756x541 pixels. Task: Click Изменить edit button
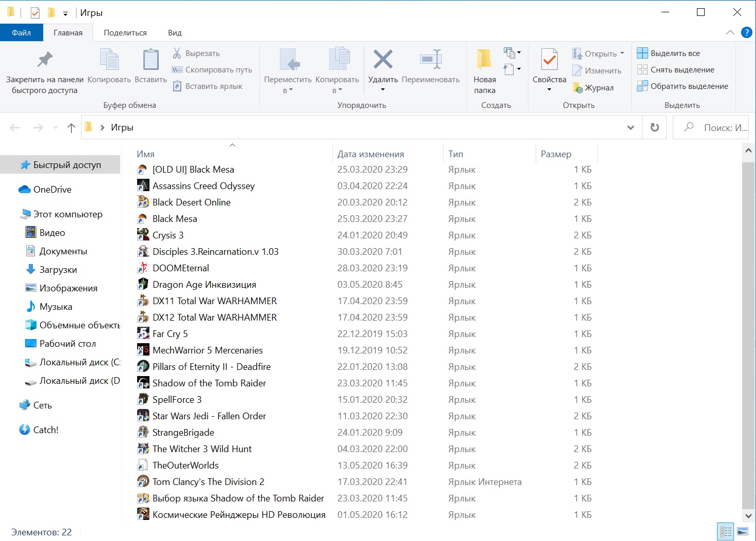pos(597,71)
